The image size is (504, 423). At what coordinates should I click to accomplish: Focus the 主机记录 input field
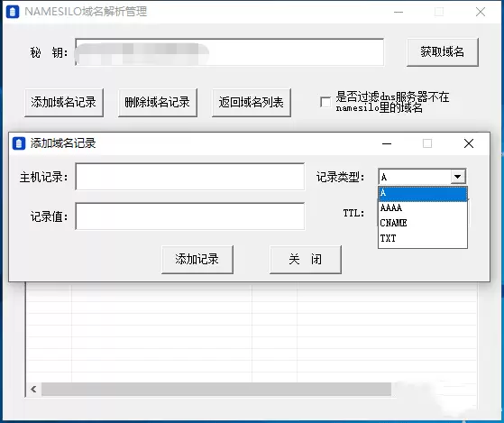click(190, 177)
